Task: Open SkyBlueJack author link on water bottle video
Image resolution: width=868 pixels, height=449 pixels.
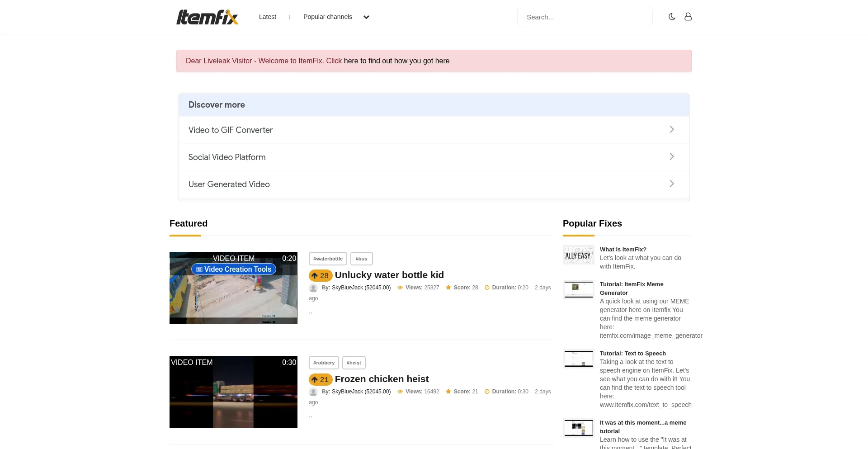Action: pyautogui.click(x=361, y=288)
